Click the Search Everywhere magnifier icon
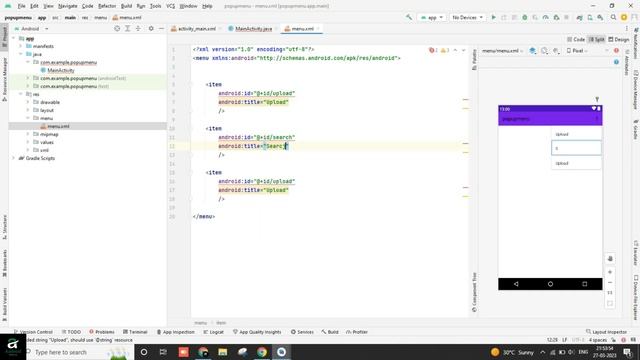The width and height of the screenshot is (640, 360). point(613,18)
